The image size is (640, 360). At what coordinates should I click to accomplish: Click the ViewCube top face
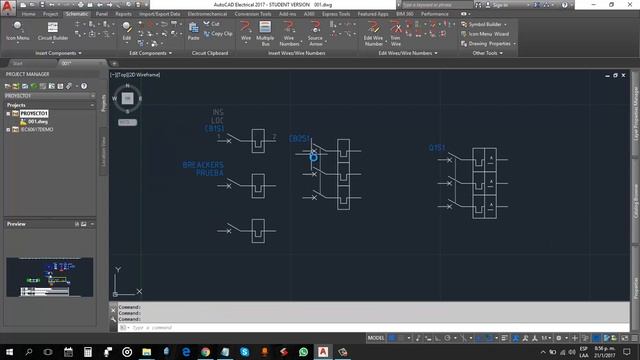point(127,98)
